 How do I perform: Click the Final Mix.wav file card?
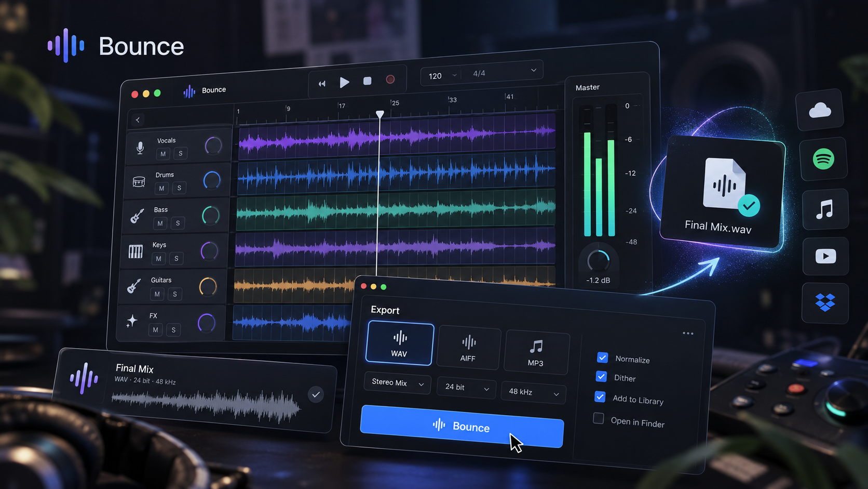[x=722, y=193]
